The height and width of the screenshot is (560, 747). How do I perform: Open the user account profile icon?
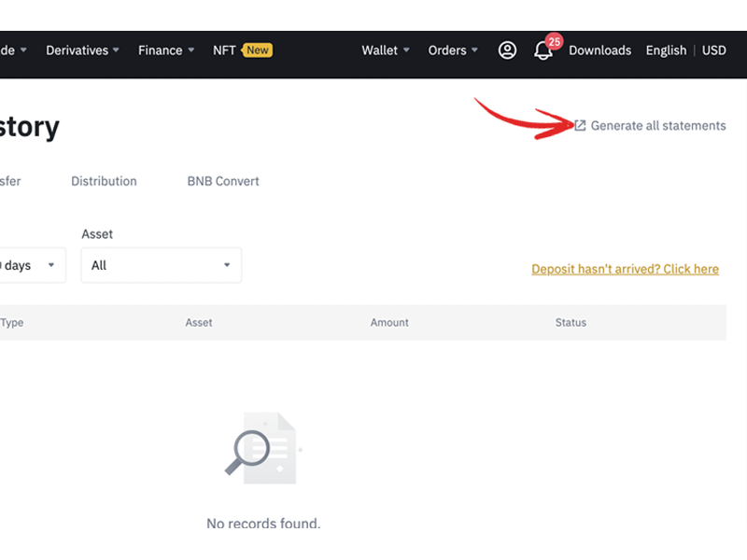[x=507, y=50]
